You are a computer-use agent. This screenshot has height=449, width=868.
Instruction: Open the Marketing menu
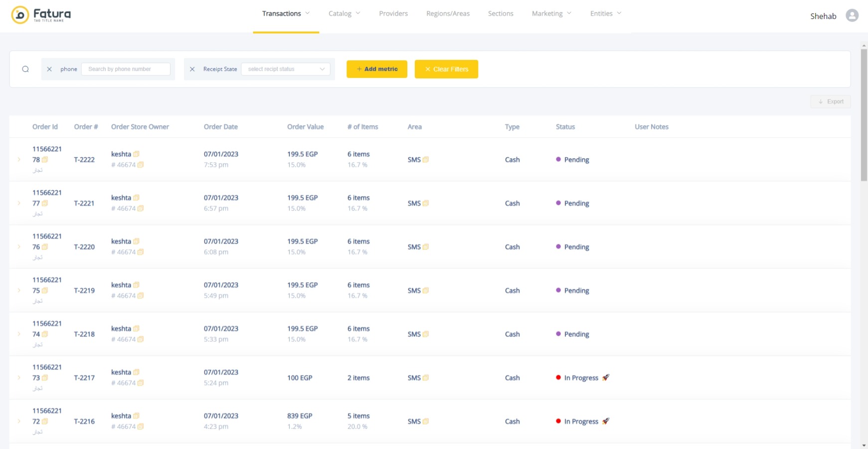pos(551,13)
